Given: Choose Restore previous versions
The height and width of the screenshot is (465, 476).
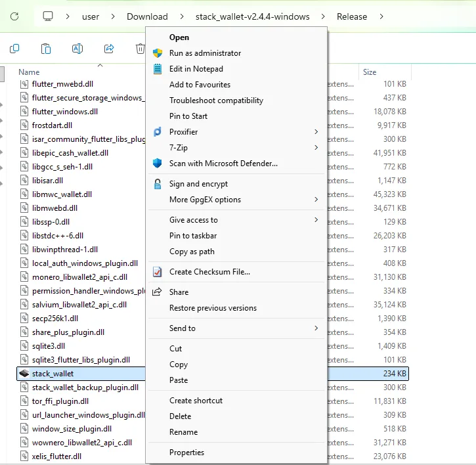Looking at the screenshot, I should point(236,308).
